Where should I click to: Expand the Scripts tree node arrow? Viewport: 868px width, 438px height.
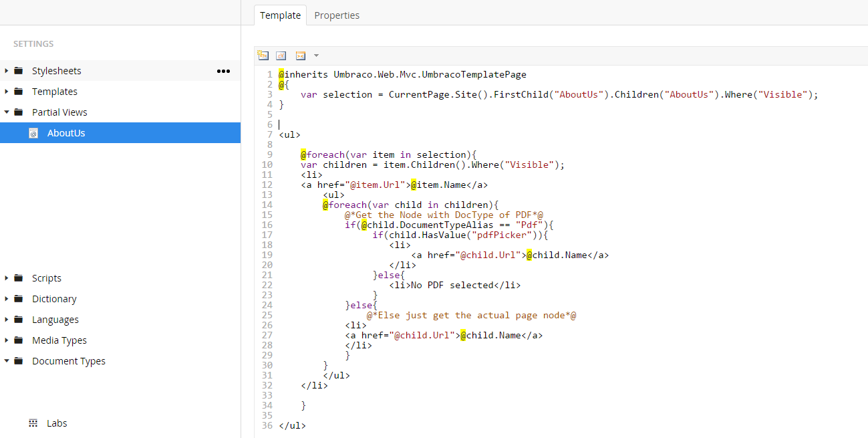7,278
